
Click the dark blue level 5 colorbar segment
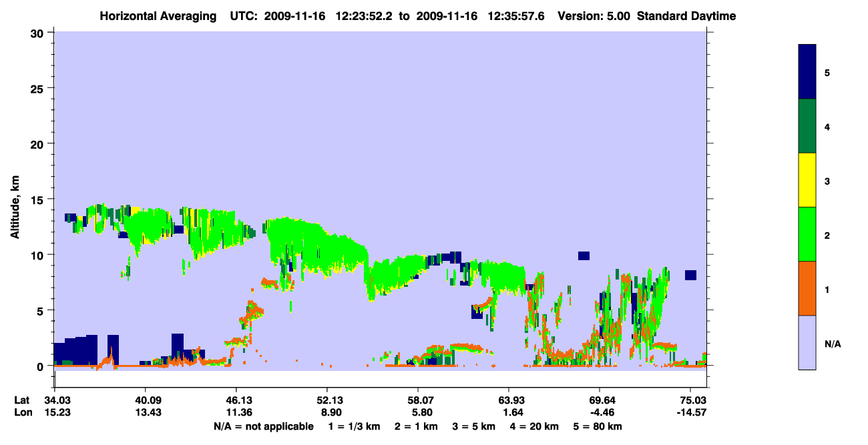pos(807,71)
